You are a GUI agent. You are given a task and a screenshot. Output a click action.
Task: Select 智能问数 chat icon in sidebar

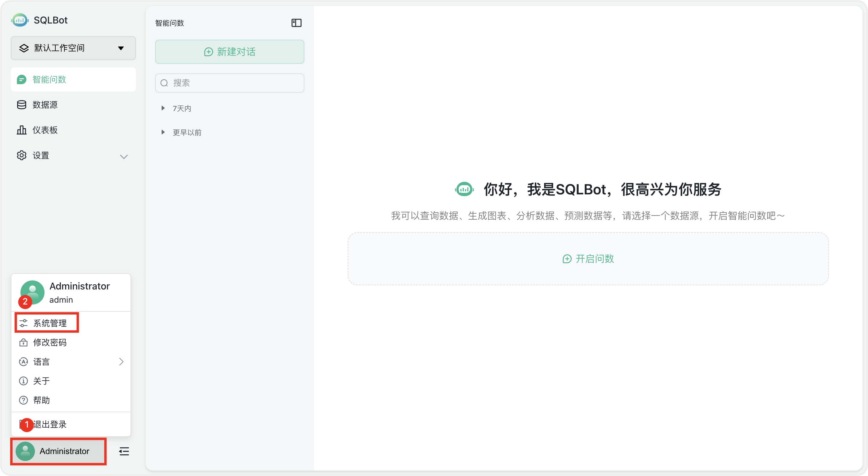pyautogui.click(x=22, y=79)
